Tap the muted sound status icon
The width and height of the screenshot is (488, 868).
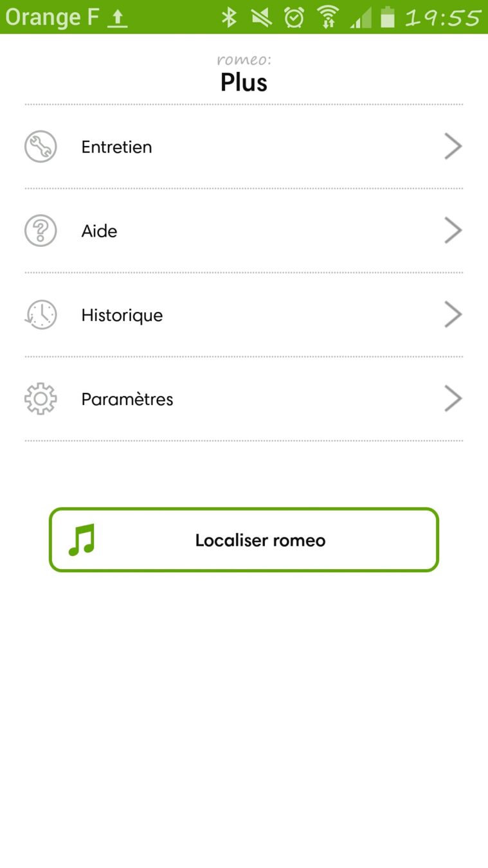pyautogui.click(x=261, y=17)
